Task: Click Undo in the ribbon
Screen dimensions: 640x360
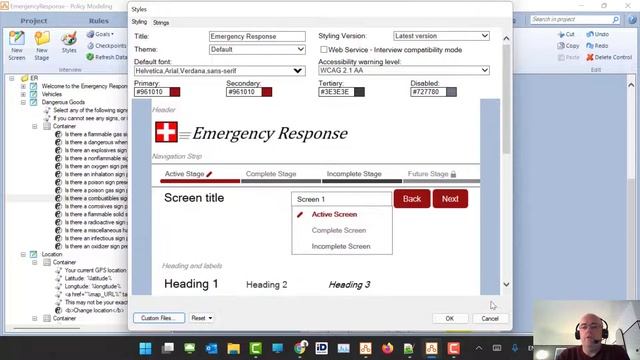Action: (598, 34)
